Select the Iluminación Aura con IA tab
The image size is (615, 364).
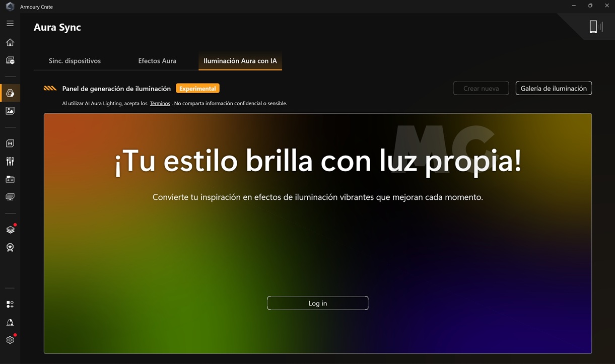click(240, 61)
